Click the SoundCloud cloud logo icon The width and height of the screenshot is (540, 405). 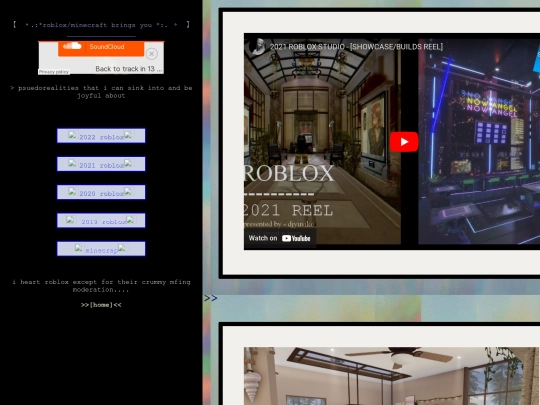(72, 46)
